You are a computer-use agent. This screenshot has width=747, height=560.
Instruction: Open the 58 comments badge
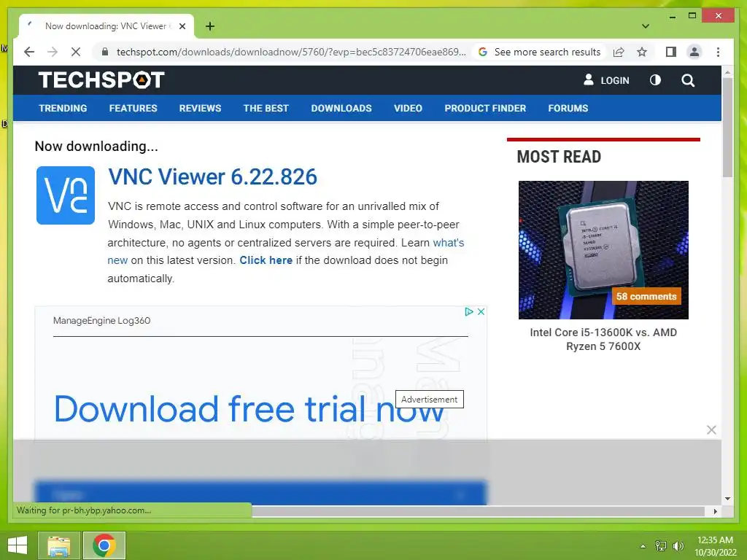(646, 296)
